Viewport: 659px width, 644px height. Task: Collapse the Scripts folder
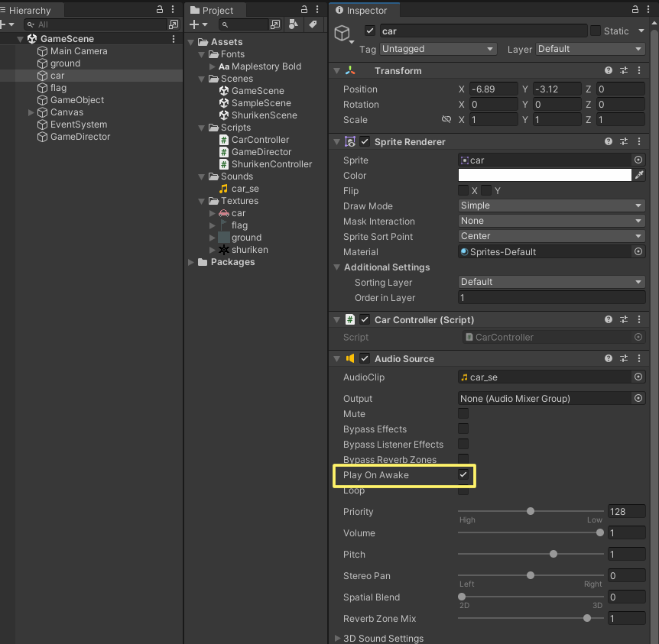(202, 128)
